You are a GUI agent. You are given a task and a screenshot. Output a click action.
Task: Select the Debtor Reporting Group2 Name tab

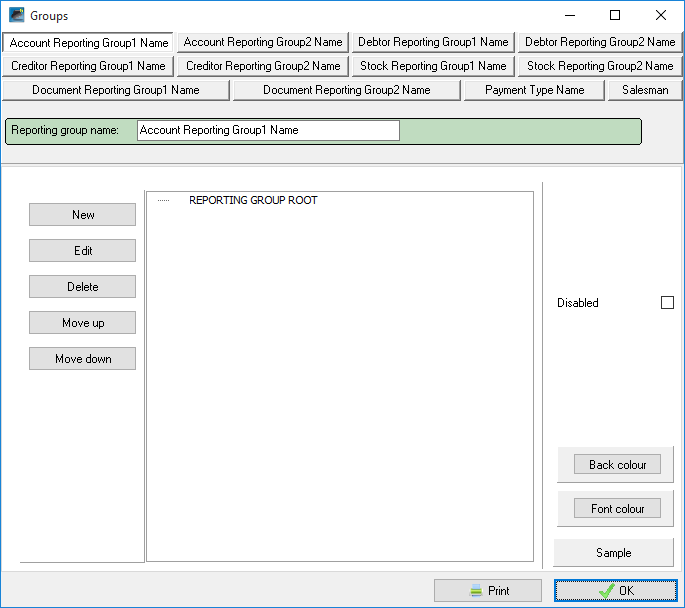[x=600, y=42]
